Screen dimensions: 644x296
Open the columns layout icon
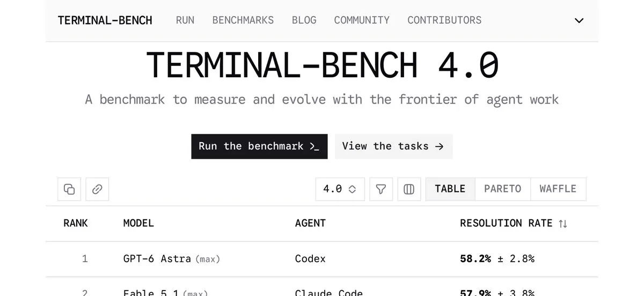click(409, 189)
